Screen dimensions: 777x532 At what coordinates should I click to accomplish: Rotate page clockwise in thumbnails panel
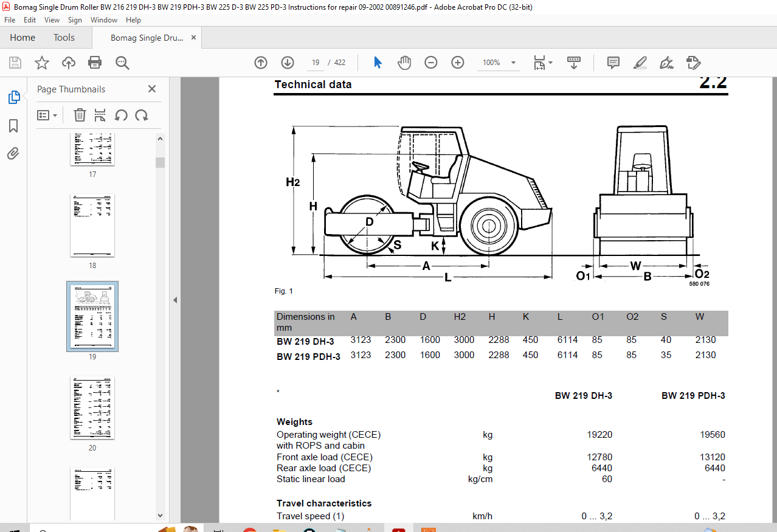pos(142,115)
